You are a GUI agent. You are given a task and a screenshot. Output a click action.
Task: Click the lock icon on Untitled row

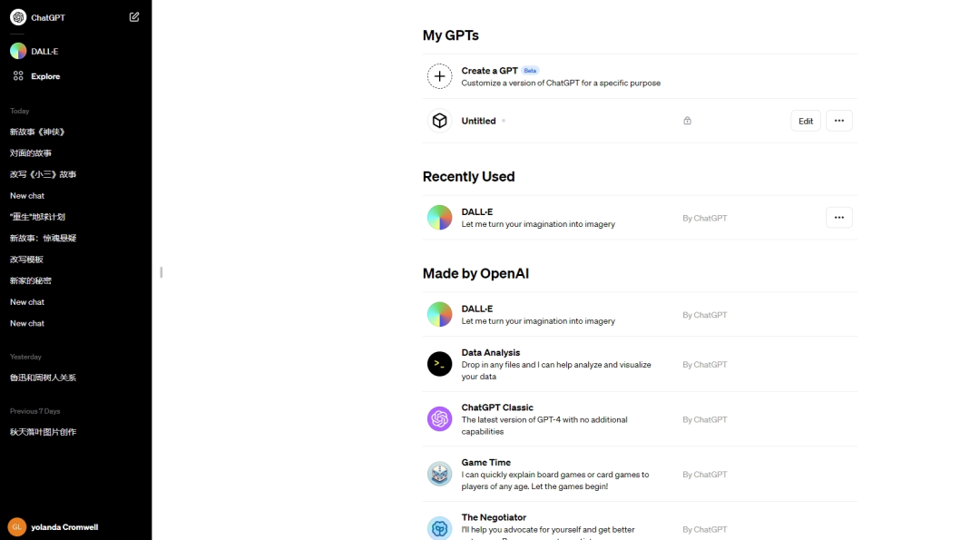click(687, 121)
